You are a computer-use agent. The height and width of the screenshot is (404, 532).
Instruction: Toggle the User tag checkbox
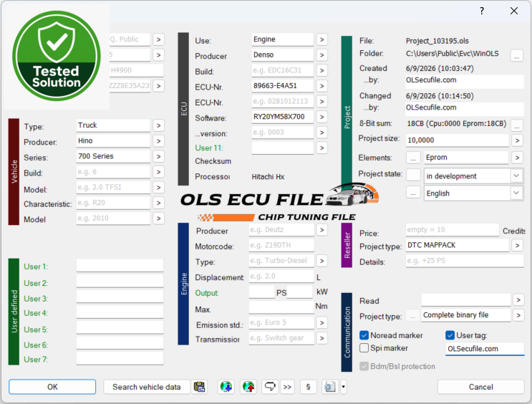click(x=450, y=335)
